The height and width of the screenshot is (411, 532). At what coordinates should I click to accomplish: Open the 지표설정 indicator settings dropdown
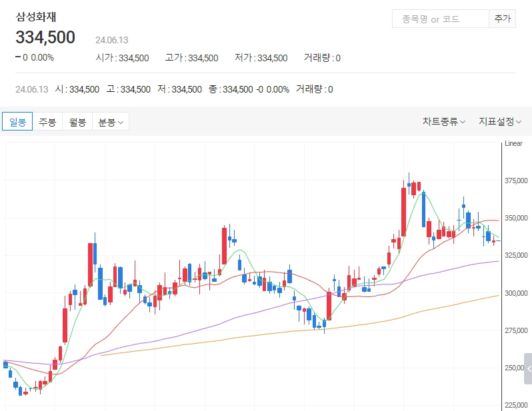500,121
